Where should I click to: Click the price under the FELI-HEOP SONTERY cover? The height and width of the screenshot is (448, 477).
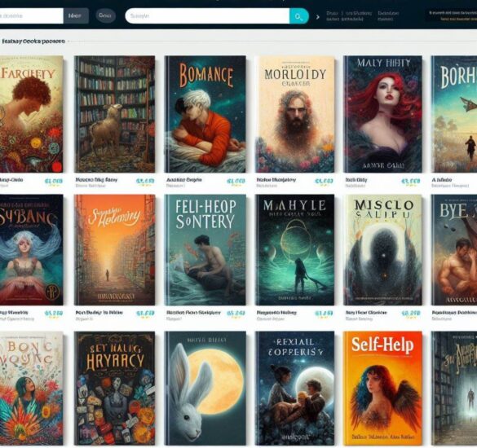tap(236, 313)
